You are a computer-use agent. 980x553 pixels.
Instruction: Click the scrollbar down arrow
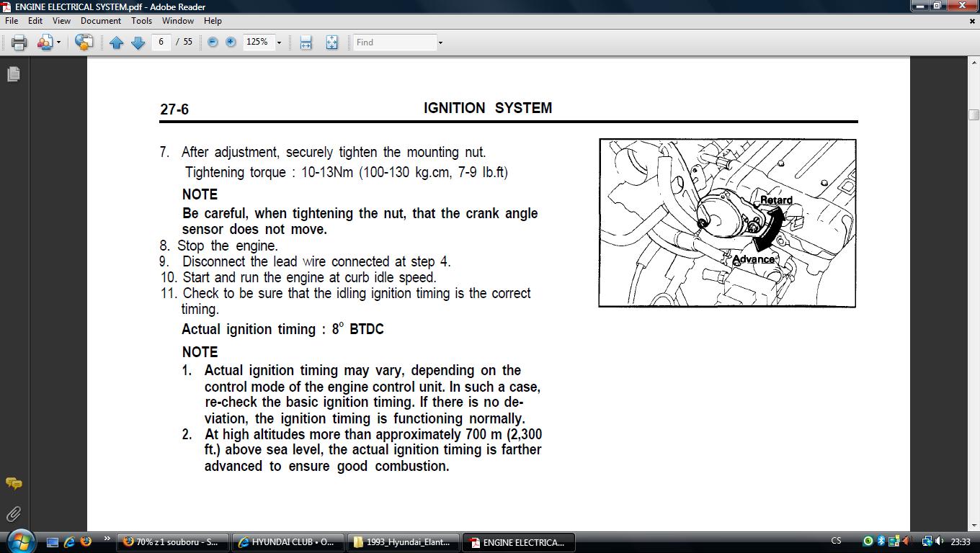point(974,525)
